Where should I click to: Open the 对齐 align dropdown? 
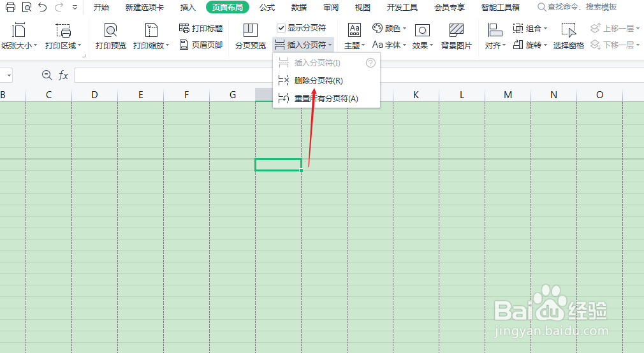coord(495,36)
